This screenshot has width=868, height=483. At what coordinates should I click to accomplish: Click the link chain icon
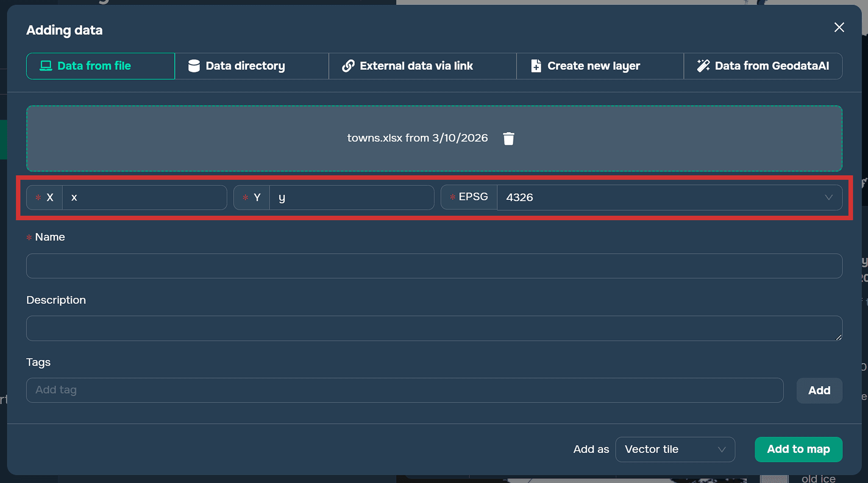coord(348,66)
